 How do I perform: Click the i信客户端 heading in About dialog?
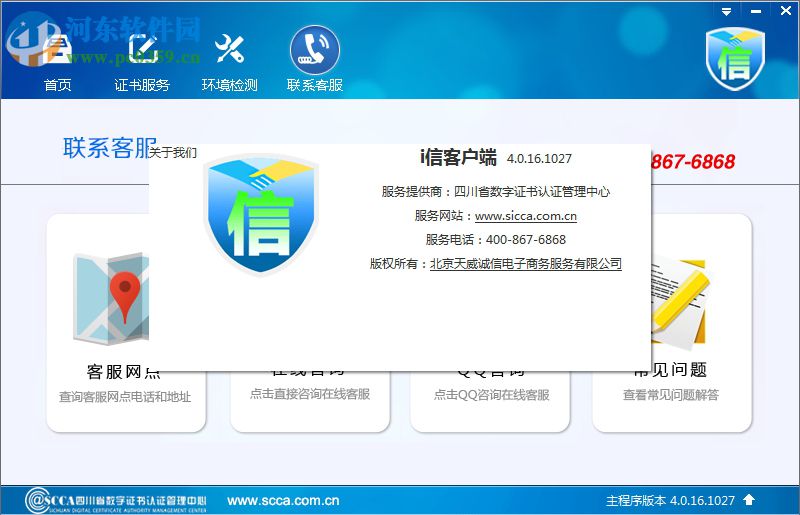tap(458, 157)
